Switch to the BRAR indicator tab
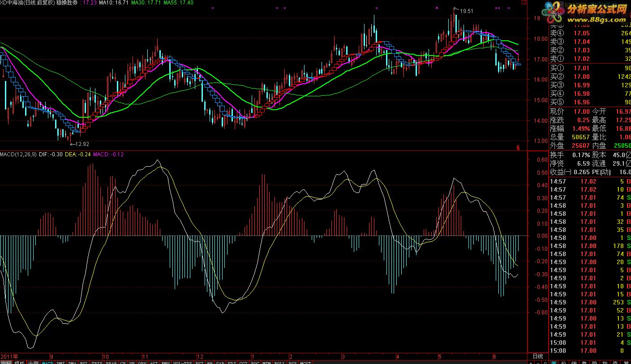The width and height of the screenshot is (631, 364). click(111, 361)
